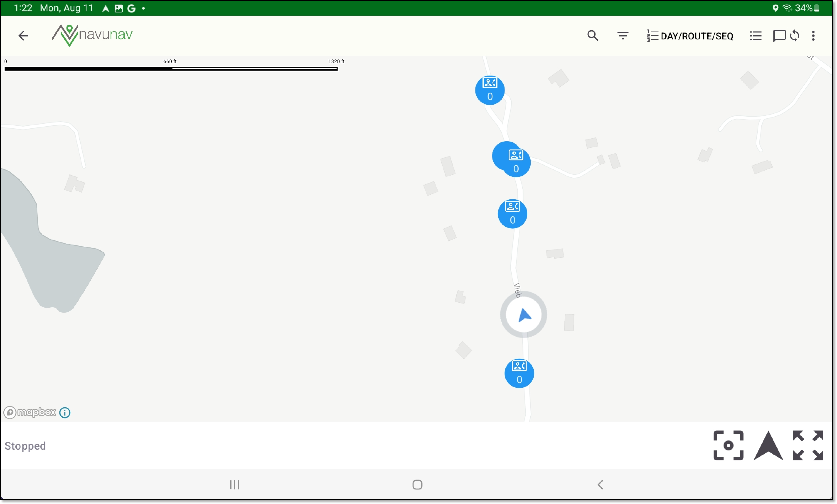This screenshot has width=837, height=504.
Task: Toggle the fullscreen expand arrows icon
Action: (808, 445)
